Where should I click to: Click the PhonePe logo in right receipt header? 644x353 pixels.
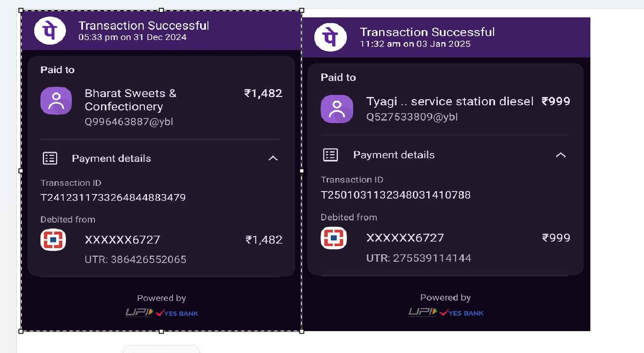click(x=330, y=37)
